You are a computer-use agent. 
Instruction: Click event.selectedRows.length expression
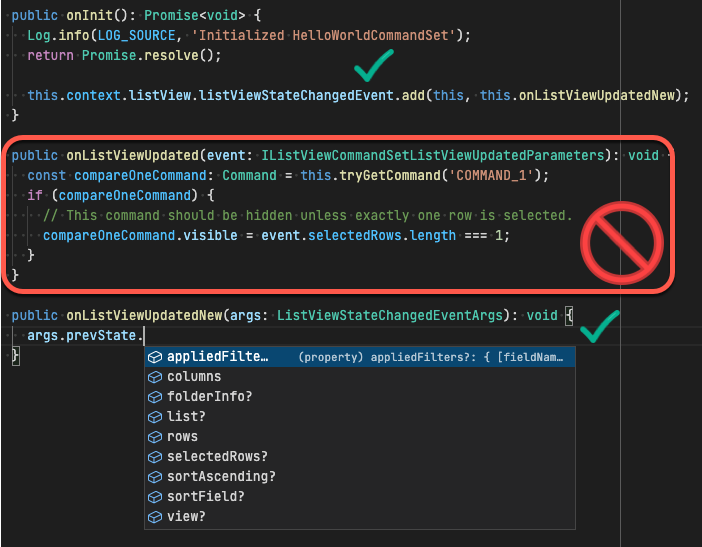[359, 235]
